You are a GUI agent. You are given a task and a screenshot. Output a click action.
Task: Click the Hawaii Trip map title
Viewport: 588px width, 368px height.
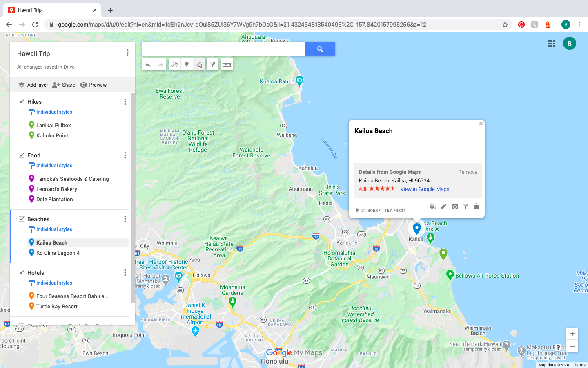pos(33,54)
